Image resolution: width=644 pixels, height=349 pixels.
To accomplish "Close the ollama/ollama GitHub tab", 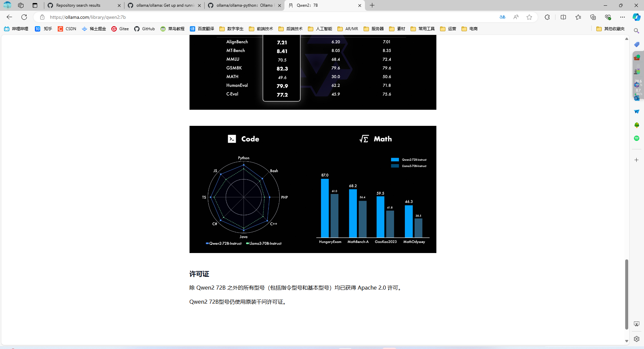I will point(200,5).
